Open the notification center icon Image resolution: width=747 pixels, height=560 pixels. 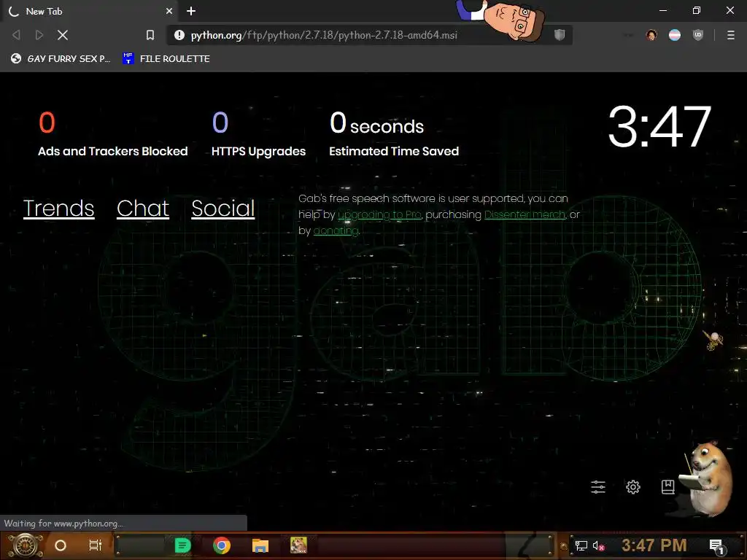[x=716, y=546]
